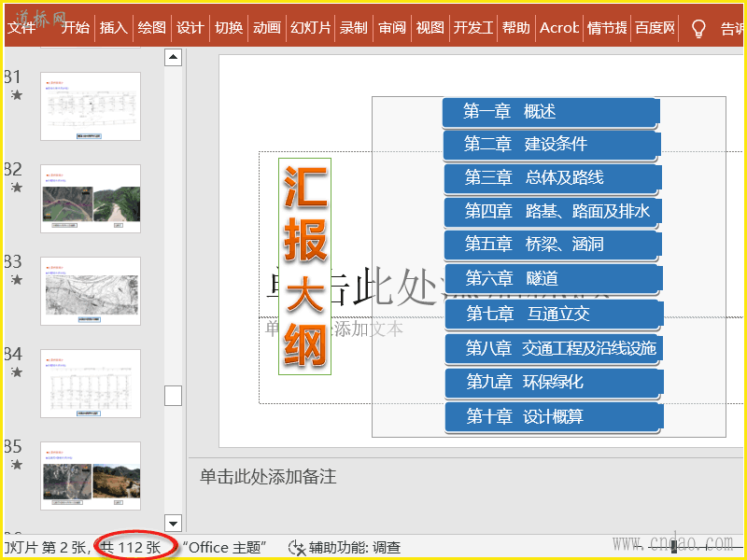Screen dimensions: 747x560
Task: Select slide 35 thumbnail
Action: pos(91,476)
